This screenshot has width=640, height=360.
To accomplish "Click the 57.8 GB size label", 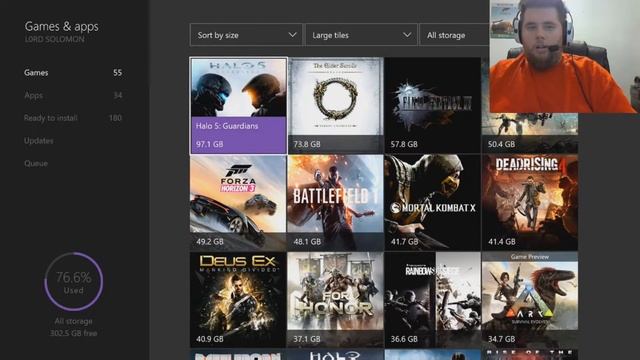I will (404, 144).
